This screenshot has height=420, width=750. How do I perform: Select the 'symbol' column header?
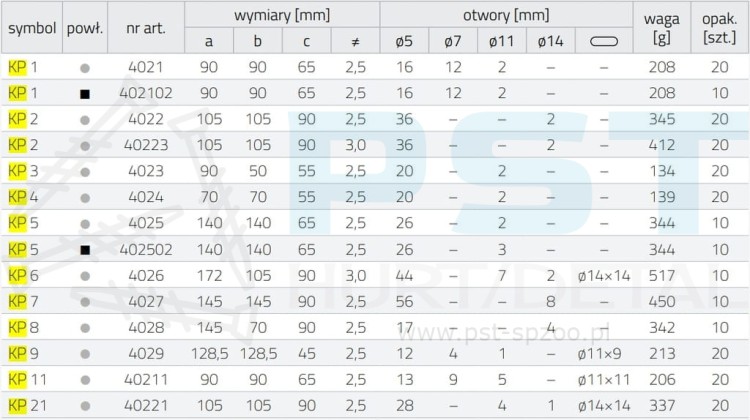point(32,28)
